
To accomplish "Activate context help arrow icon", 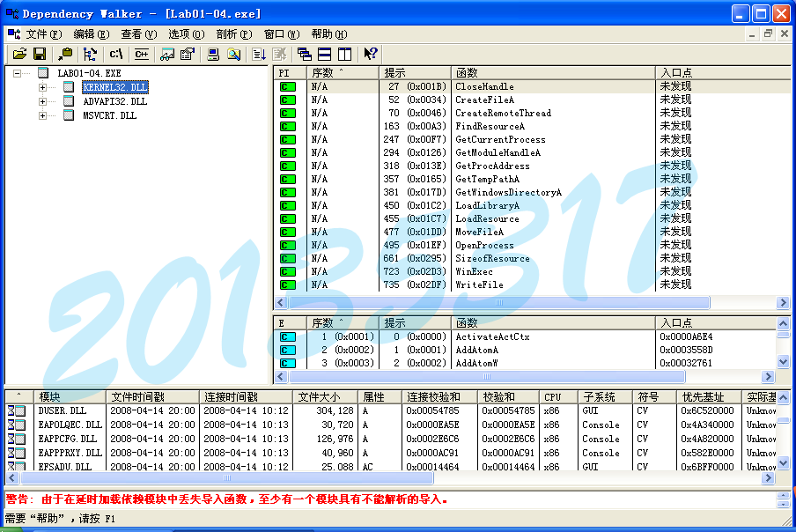I will tap(369, 53).
